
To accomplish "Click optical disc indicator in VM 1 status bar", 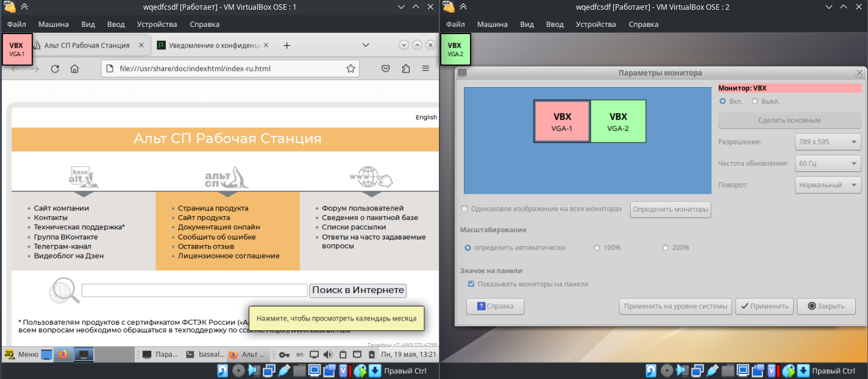I will click(239, 370).
